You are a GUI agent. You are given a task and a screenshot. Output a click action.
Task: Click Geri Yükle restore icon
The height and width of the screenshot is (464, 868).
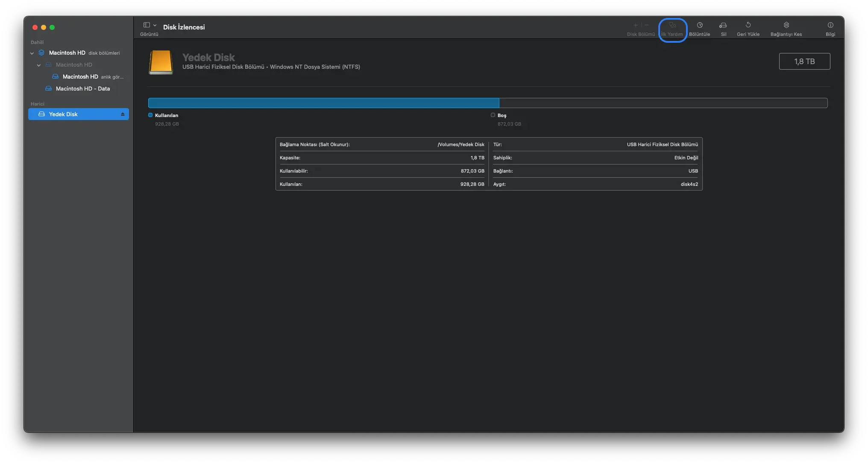point(748,25)
